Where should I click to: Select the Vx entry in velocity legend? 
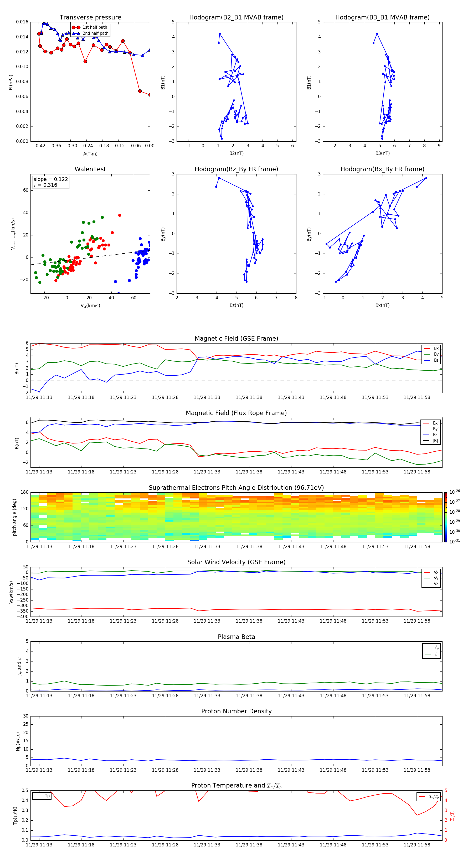(x=431, y=572)
